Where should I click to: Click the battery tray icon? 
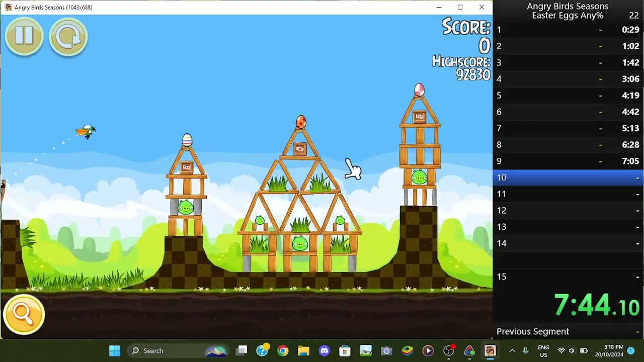[x=584, y=351]
